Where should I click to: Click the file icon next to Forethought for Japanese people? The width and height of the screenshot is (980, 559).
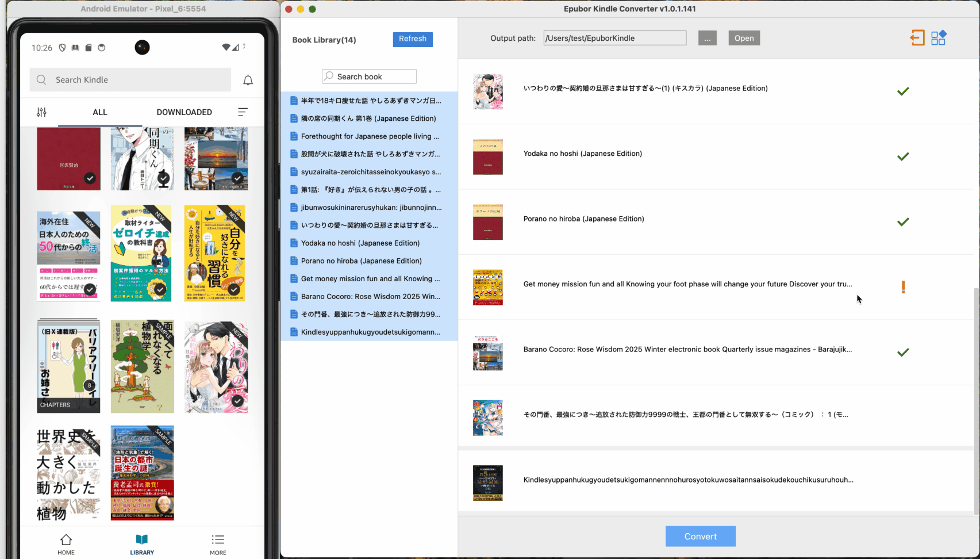click(x=294, y=136)
